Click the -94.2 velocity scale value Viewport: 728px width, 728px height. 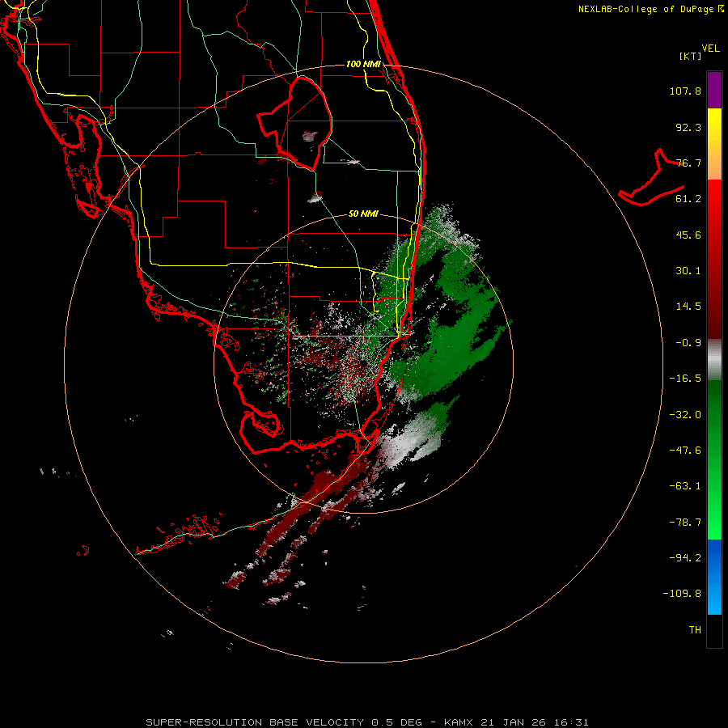(x=685, y=558)
